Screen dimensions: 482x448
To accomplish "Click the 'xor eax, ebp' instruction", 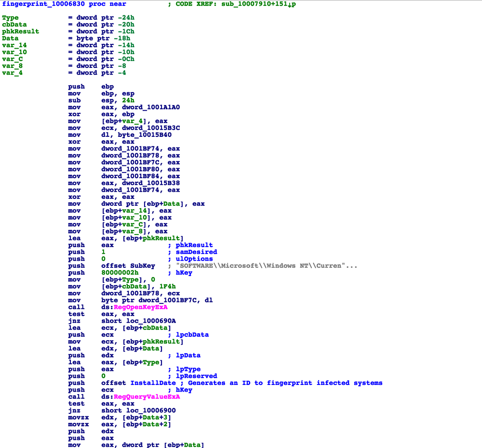I will click(101, 114).
